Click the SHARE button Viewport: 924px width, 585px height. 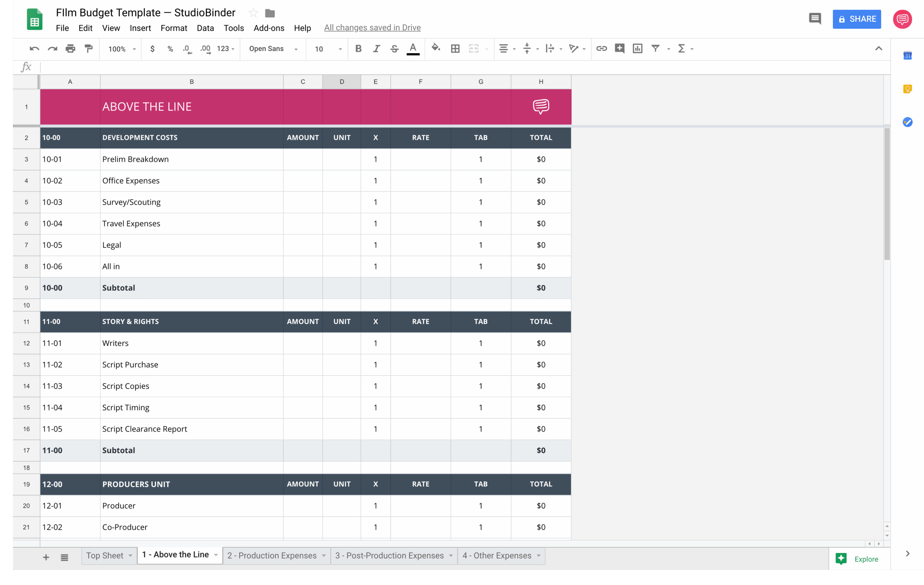[857, 19]
